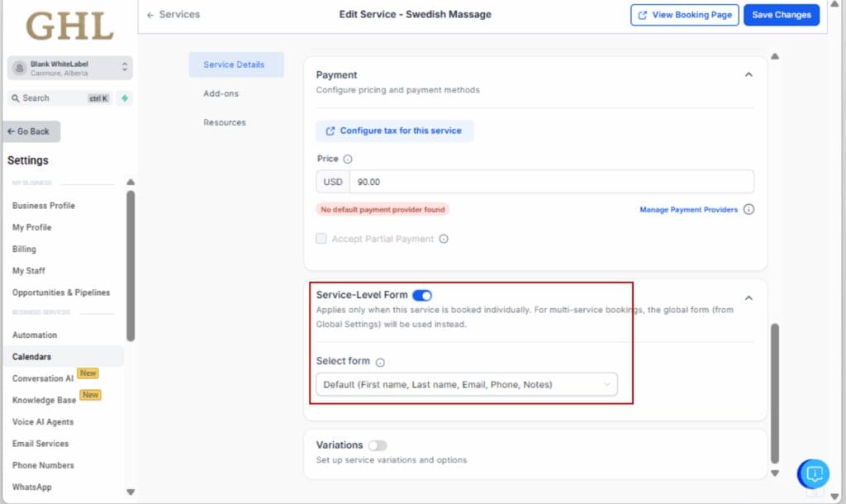Disable the Service-Level Form toggle
The width and height of the screenshot is (846, 504).
click(x=421, y=295)
